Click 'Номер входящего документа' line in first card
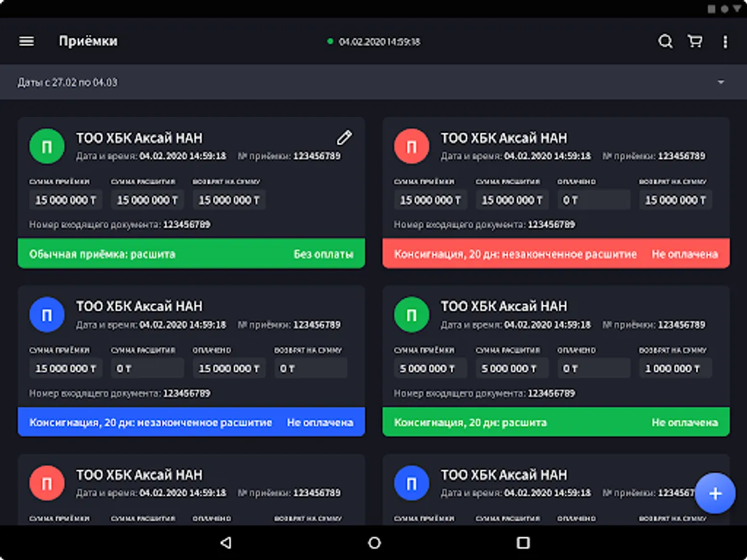The image size is (747, 560). pos(120,224)
